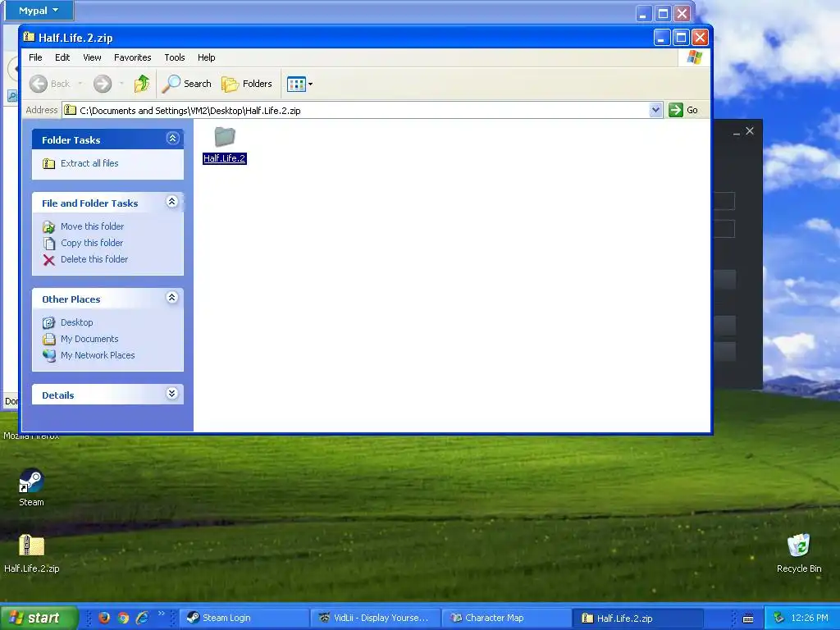Open the Edit menu
The image size is (840, 630).
point(62,57)
